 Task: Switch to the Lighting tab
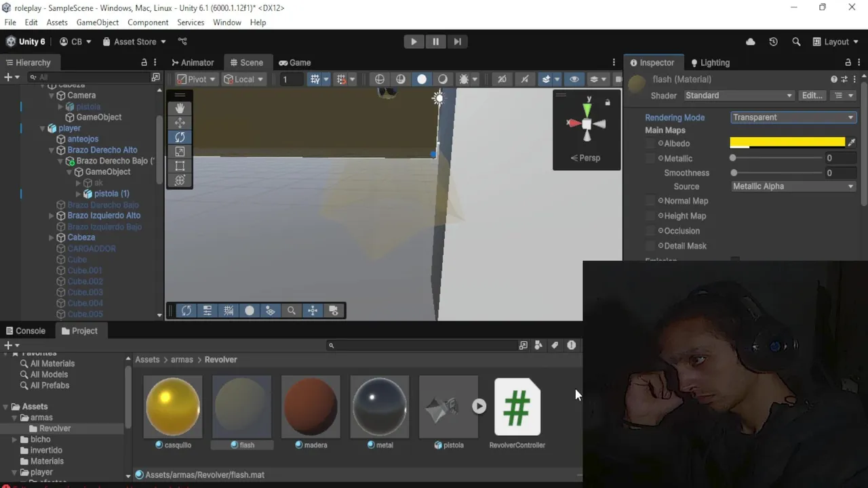pos(710,62)
